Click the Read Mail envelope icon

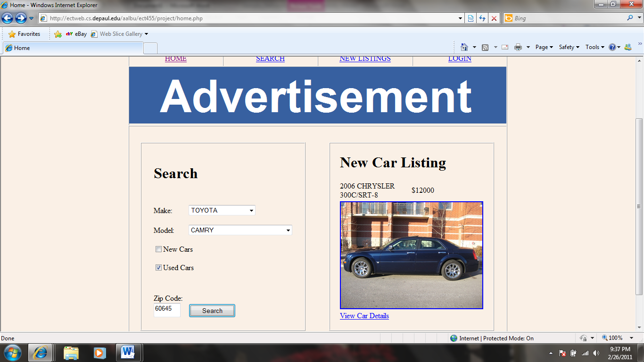(505, 47)
